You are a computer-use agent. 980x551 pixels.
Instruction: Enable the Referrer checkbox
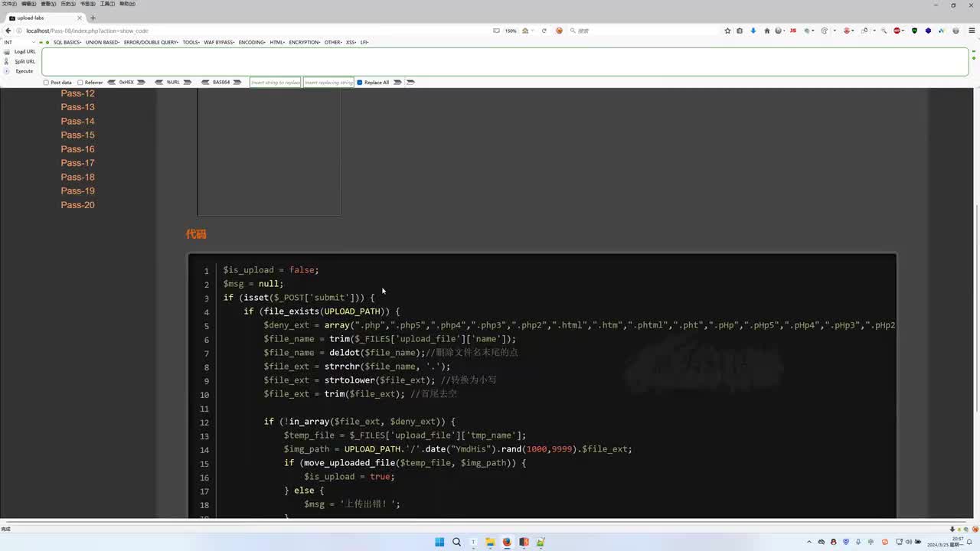coord(80,82)
